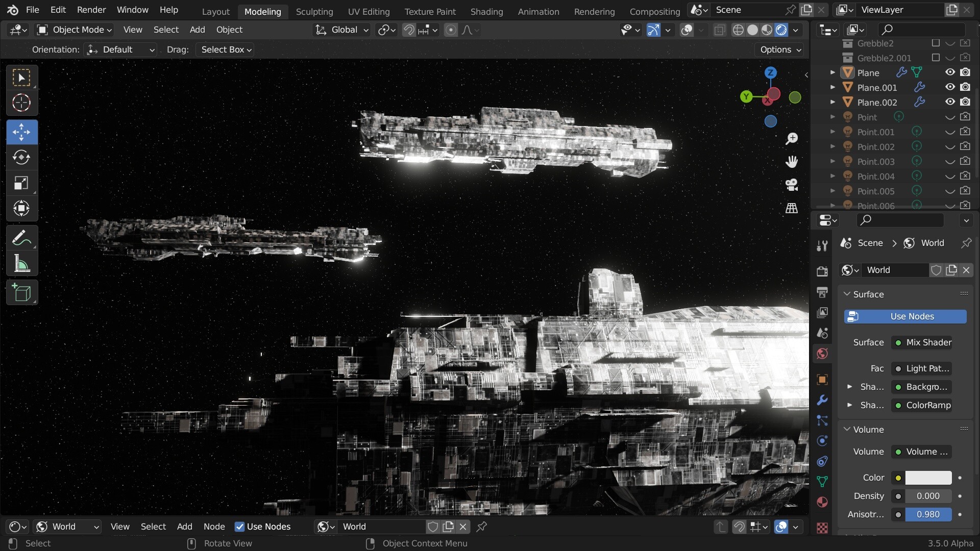Image resolution: width=980 pixels, height=551 pixels.
Task: Select the Annotate tool
Action: [x=21, y=238]
